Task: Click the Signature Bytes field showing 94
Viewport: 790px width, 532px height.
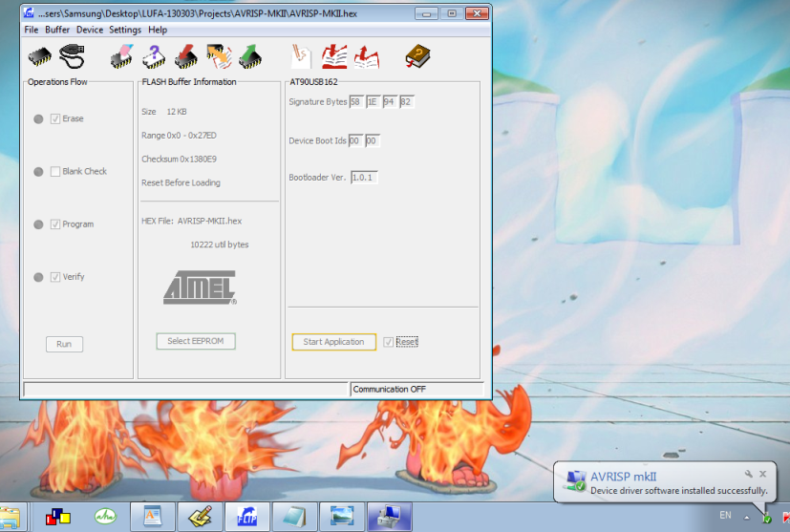Action: pyautogui.click(x=390, y=102)
